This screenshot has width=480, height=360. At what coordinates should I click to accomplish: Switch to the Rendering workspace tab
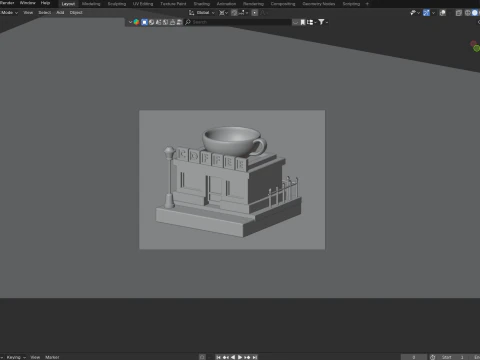(x=253, y=4)
